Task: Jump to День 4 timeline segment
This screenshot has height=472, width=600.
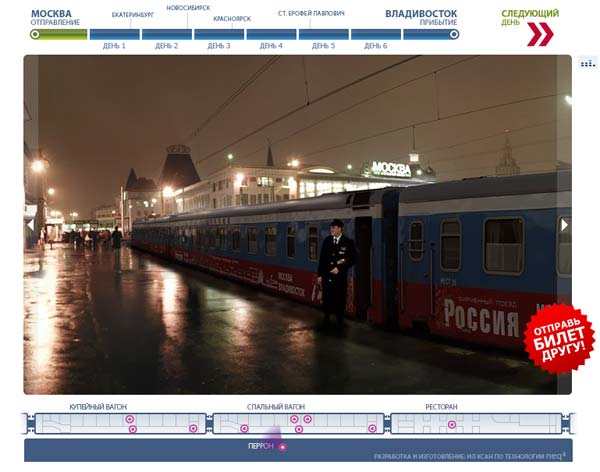Action: pos(271,34)
